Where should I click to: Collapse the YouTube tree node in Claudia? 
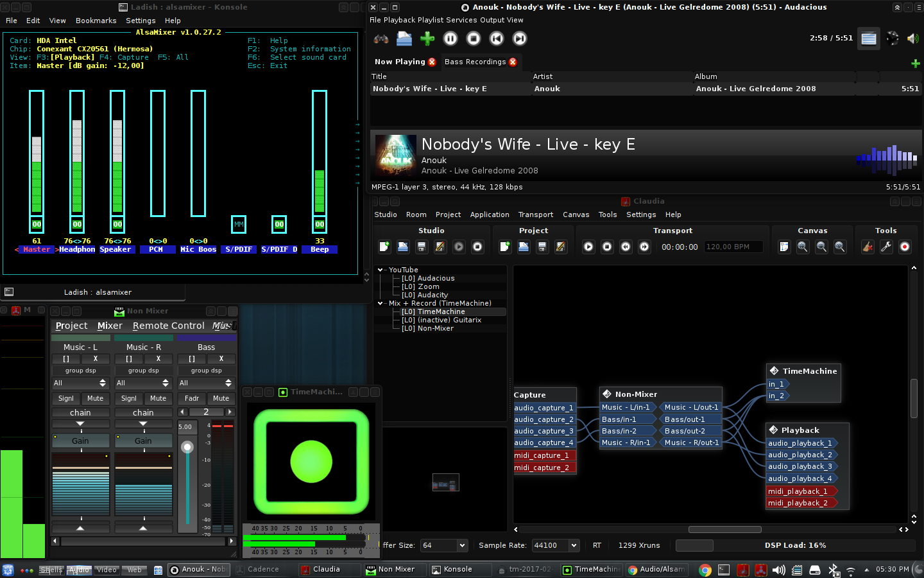tap(381, 270)
